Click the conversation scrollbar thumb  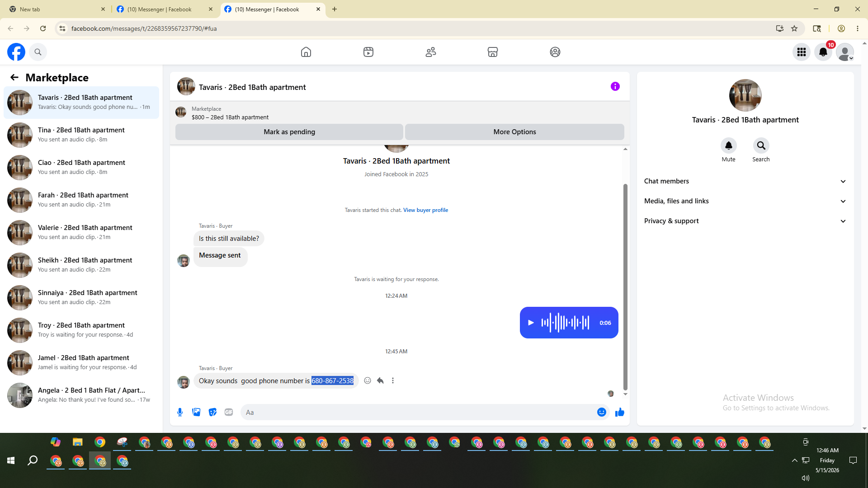pos(625,286)
